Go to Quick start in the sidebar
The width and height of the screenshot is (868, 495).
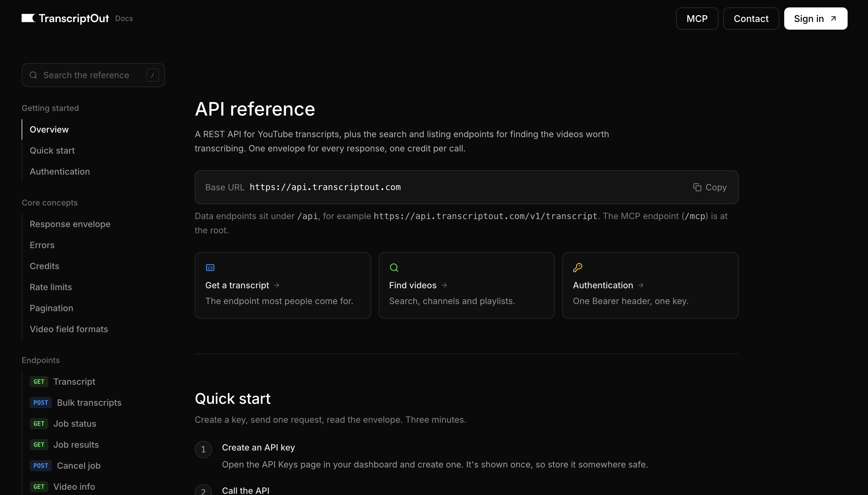coord(52,150)
